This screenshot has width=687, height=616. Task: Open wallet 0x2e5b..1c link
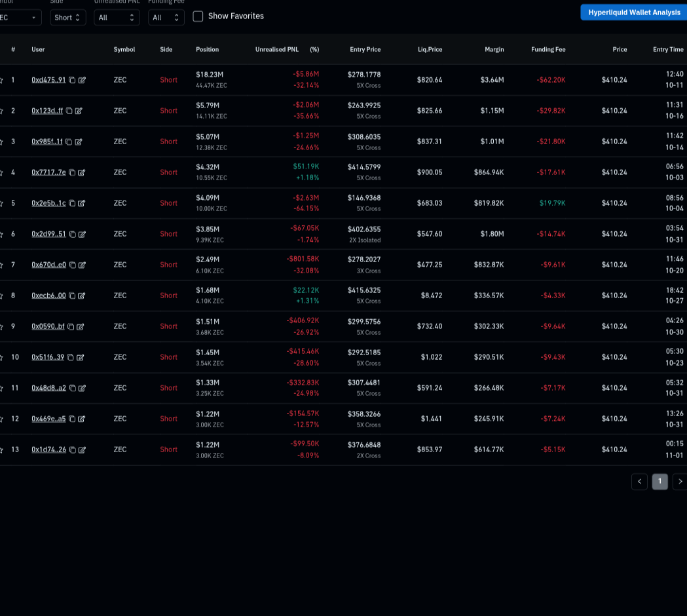(x=48, y=203)
